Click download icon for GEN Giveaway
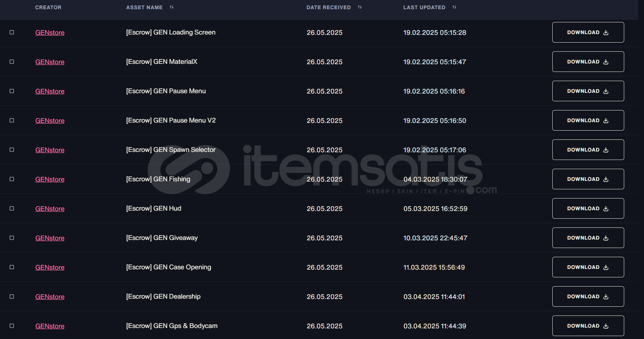Image resolution: width=644 pixels, height=339 pixels. (x=606, y=238)
